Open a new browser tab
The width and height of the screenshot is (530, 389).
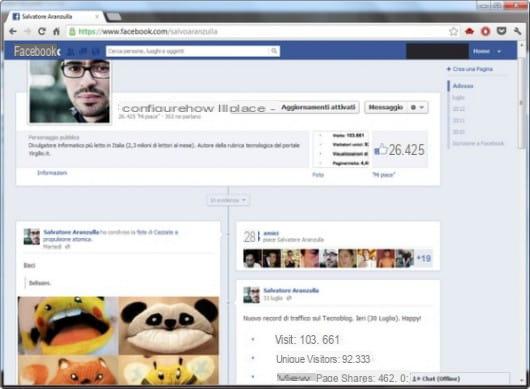pos(114,16)
